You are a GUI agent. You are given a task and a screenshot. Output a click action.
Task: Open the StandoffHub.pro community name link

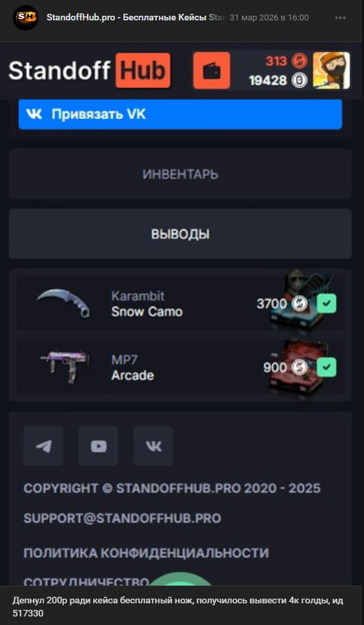pos(126,18)
